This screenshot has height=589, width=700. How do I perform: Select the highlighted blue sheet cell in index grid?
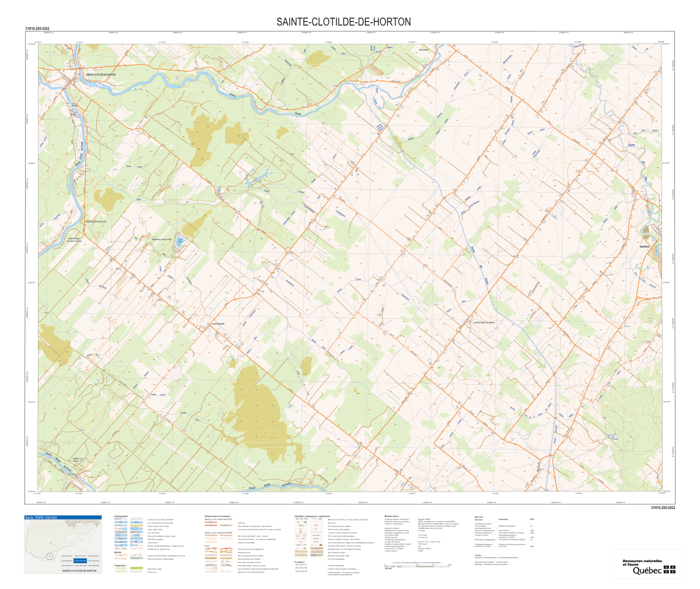coord(80,560)
